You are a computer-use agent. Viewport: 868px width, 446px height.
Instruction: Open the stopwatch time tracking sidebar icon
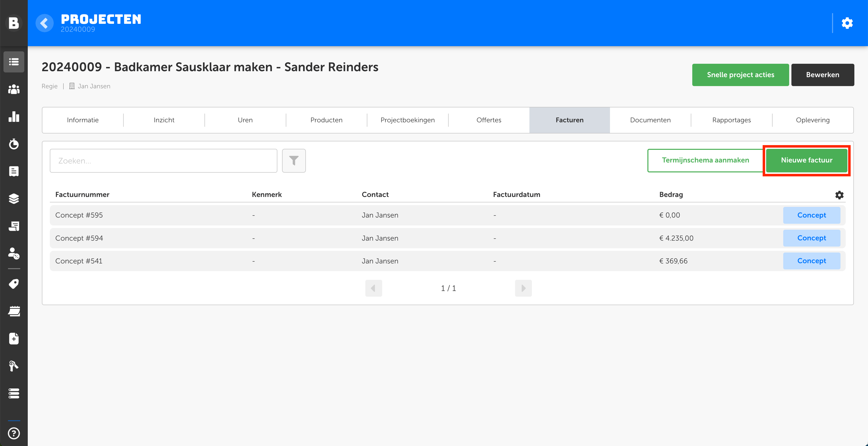point(14,144)
